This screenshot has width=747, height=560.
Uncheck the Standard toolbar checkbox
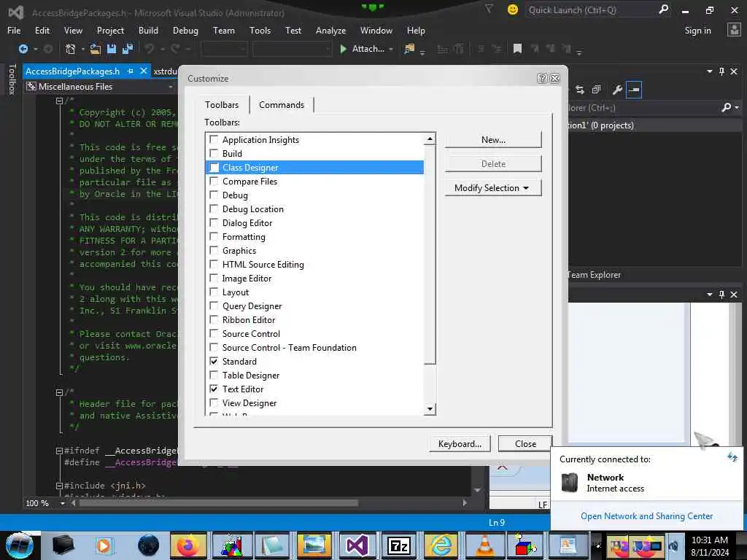214,361
